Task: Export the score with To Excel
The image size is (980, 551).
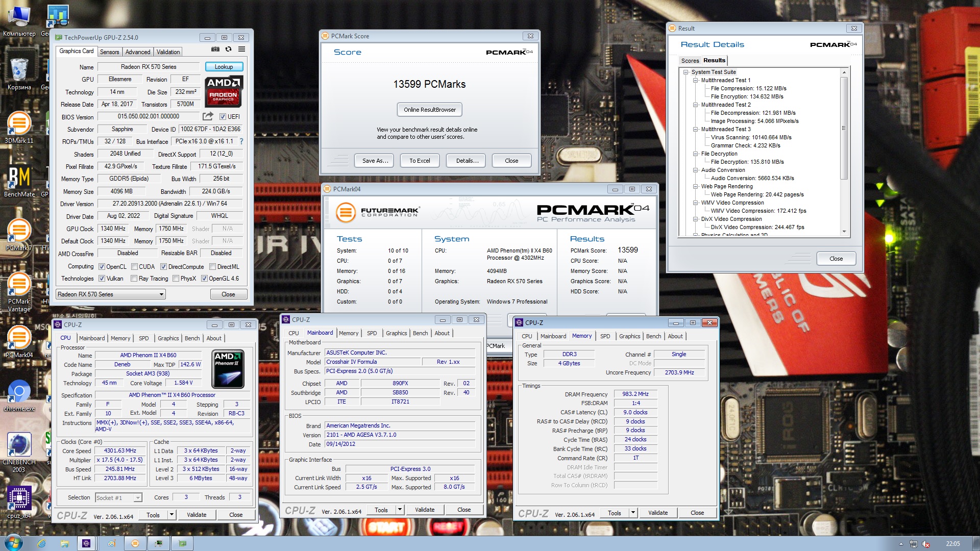Action: point(420,161)
